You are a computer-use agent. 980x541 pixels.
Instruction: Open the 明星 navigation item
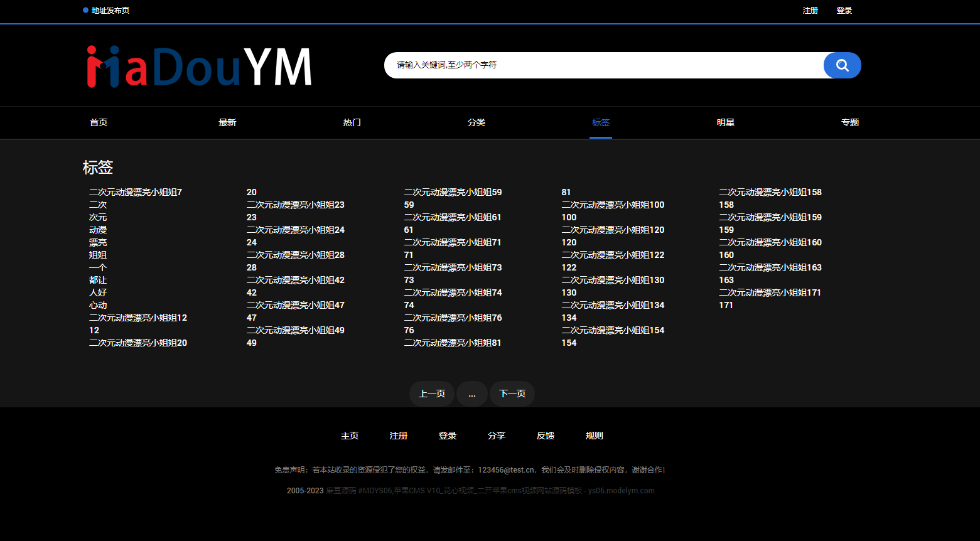coord(725,122)
